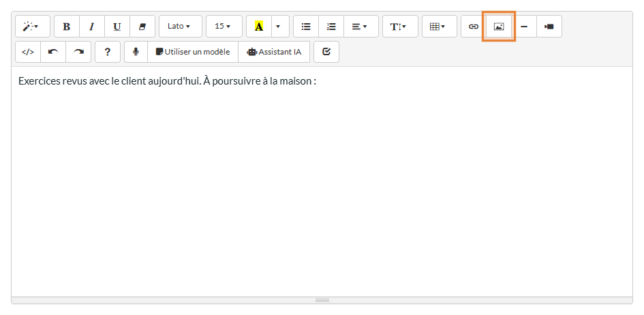Open the line height dropdown
The width and height of the screenshot is (644, 315).
point(400,27)
